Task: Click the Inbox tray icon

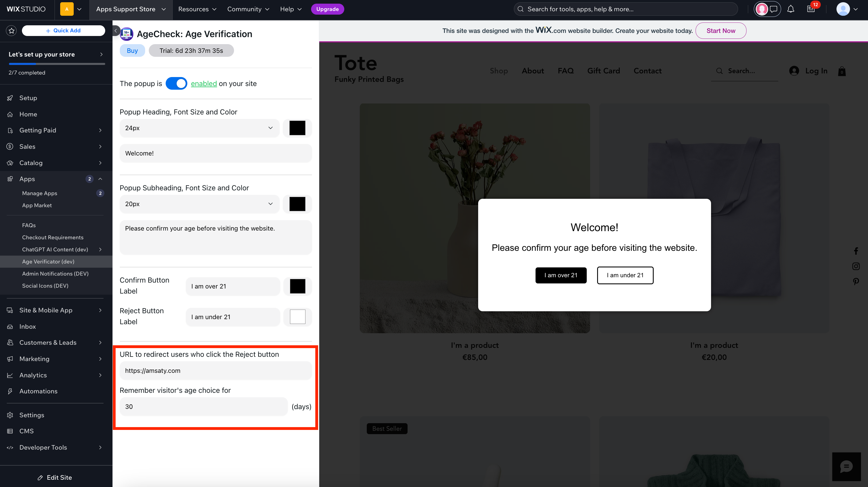Action: (x=10, y=327)
